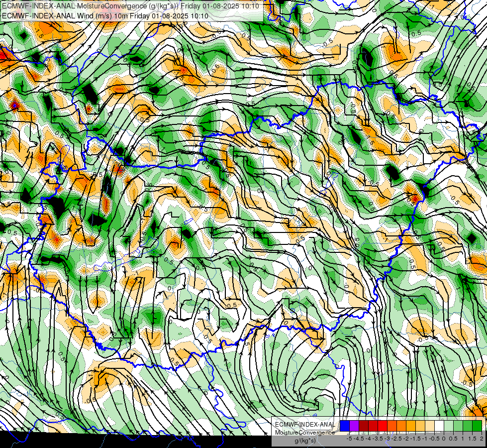Viewport: 487px width, 448px height.
Task: Click the '-1.5' legend scale value
Action: (415, 439)
